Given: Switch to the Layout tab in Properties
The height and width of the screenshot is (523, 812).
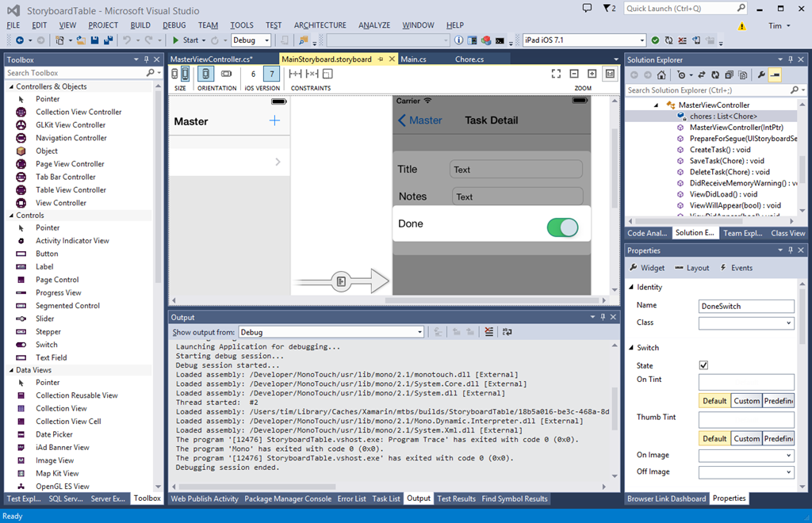Looking at the screenshot, I should coord(691,268).
